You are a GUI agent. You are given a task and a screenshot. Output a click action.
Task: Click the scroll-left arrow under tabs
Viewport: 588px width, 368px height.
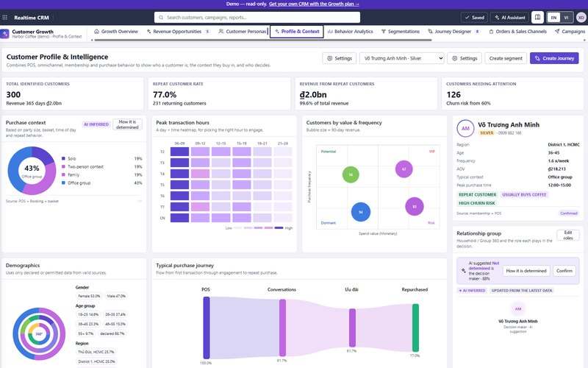pyautogui.click(x=92, y=40)
